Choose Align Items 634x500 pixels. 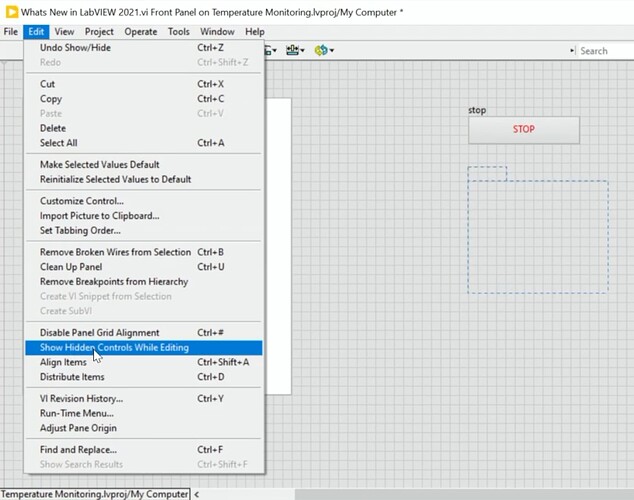click(x=144, y=362)
